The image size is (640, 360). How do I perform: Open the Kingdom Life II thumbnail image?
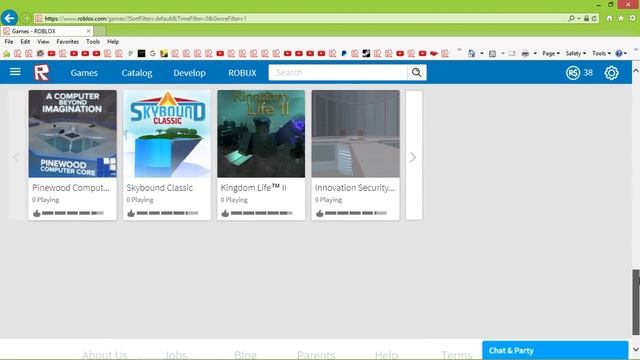[x=261, y=134]
